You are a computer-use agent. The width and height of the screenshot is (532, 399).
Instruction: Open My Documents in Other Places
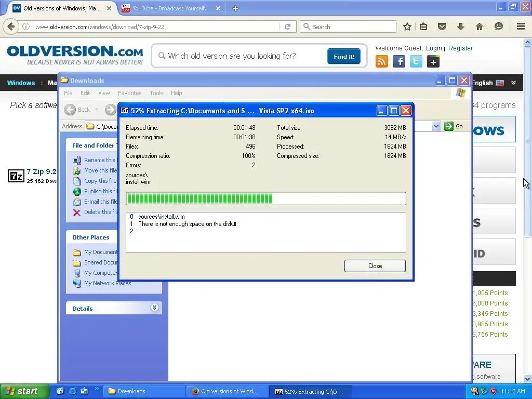(95, 252)
